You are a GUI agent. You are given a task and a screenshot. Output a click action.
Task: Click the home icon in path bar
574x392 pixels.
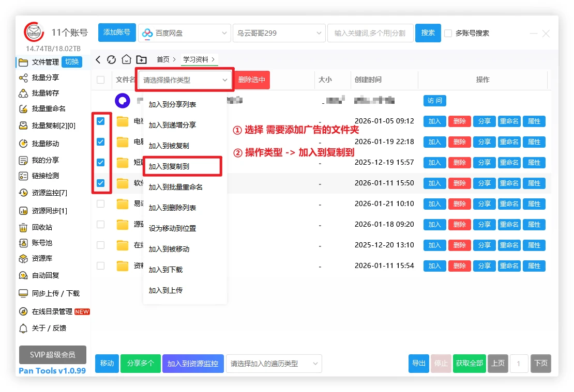click(x=126, y=59)
